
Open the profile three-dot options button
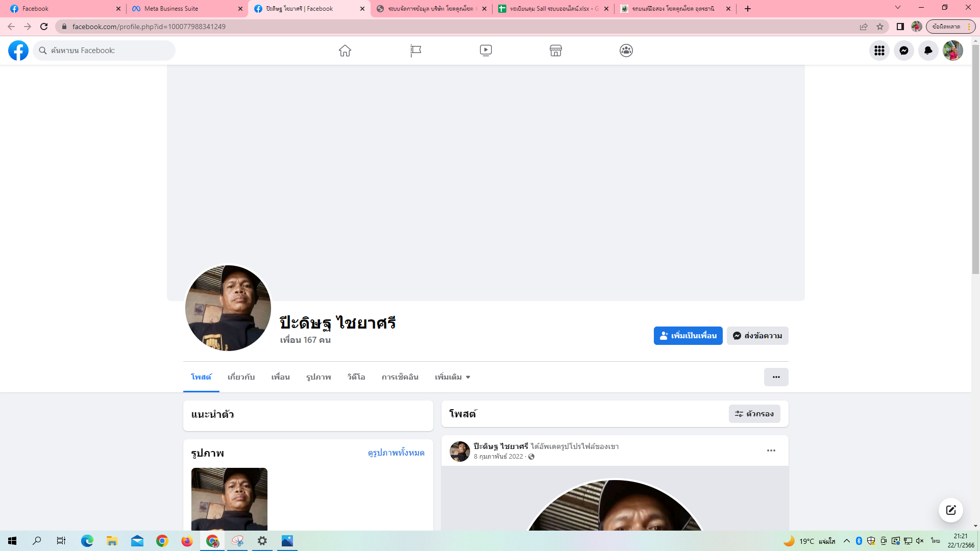pyautogui.click(x=776, y=377)
